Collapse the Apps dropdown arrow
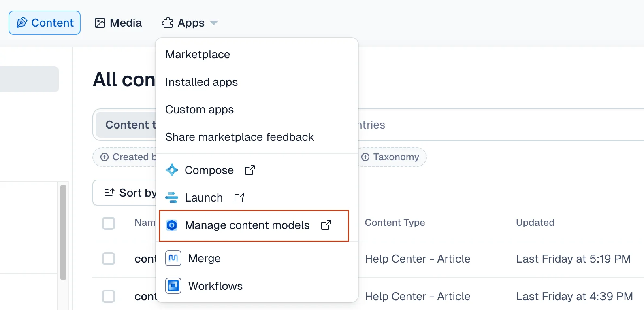 coord(214,23)
